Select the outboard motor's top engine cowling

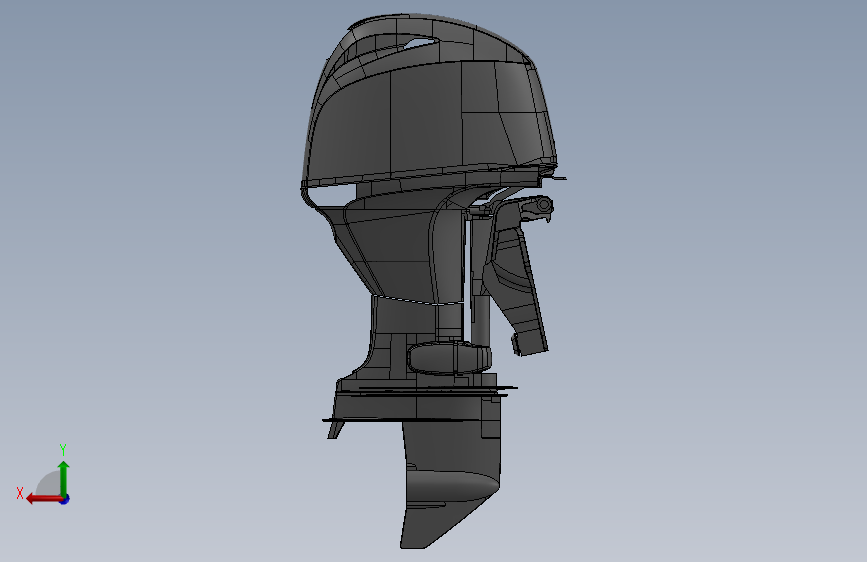point(429,100)
